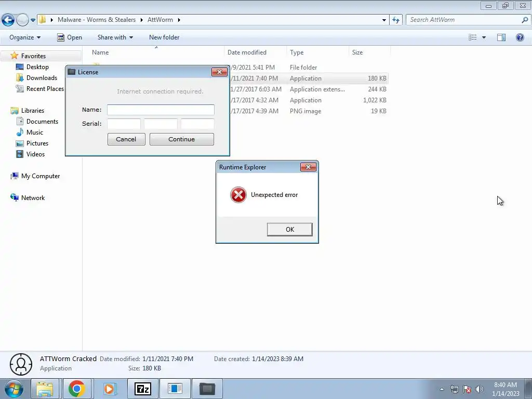Click the network tray icon
Image resolution: width=532 pixels, height=399 pixels.
point(454,389)
